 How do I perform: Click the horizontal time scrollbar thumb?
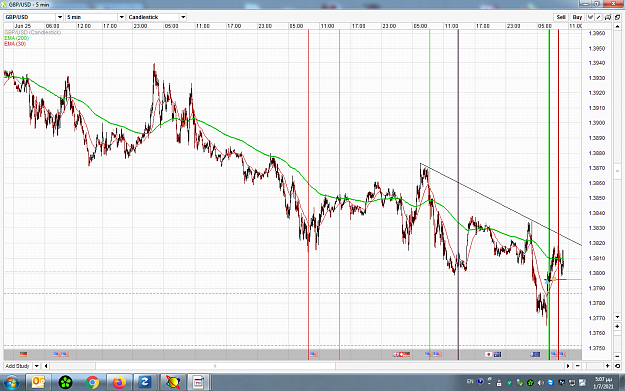pos(215,366)
